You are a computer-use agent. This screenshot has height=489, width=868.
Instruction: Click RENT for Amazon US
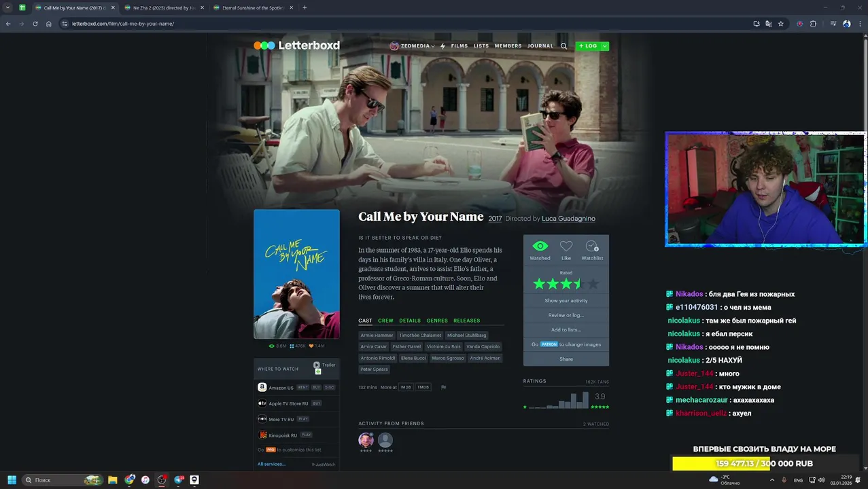click(302, 387)
